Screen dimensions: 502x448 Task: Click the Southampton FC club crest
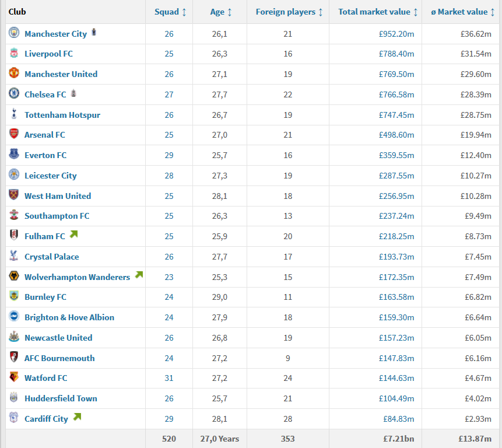click(x=14, y=215)
